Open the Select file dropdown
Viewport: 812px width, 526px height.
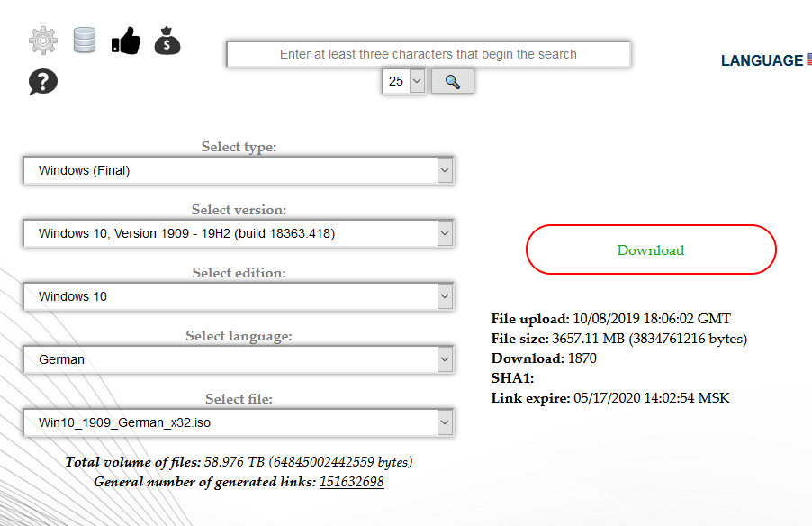(x=239, y=423)
